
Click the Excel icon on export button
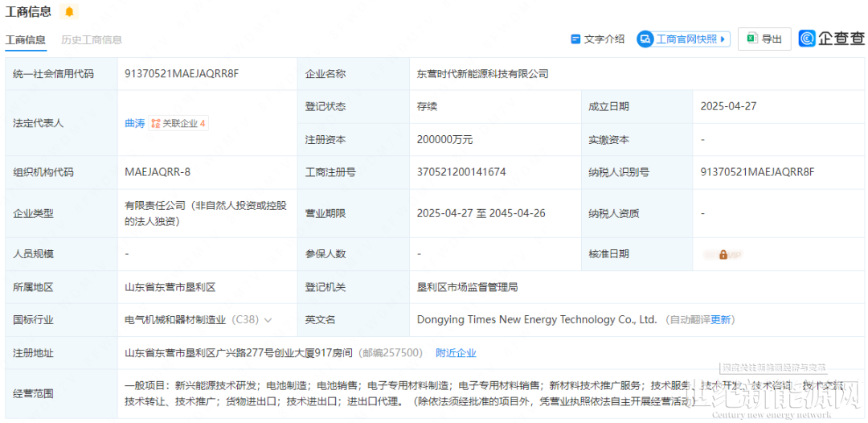pos(751,39)
